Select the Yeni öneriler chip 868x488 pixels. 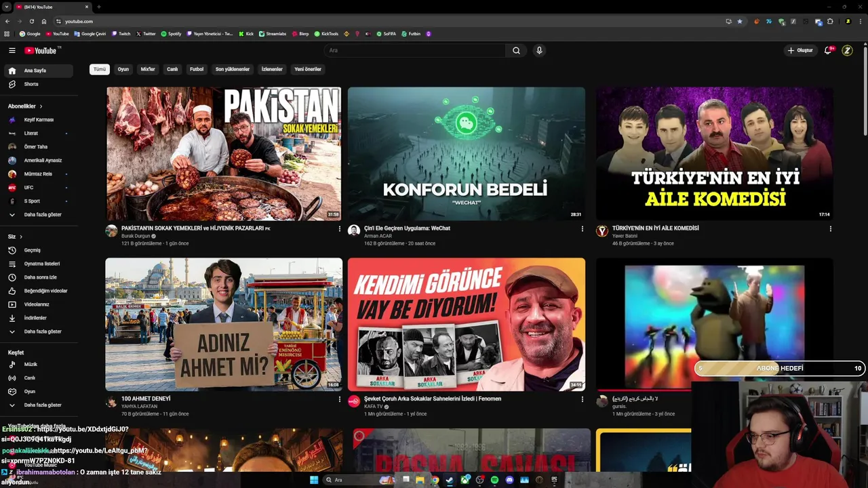click(308, 69)
